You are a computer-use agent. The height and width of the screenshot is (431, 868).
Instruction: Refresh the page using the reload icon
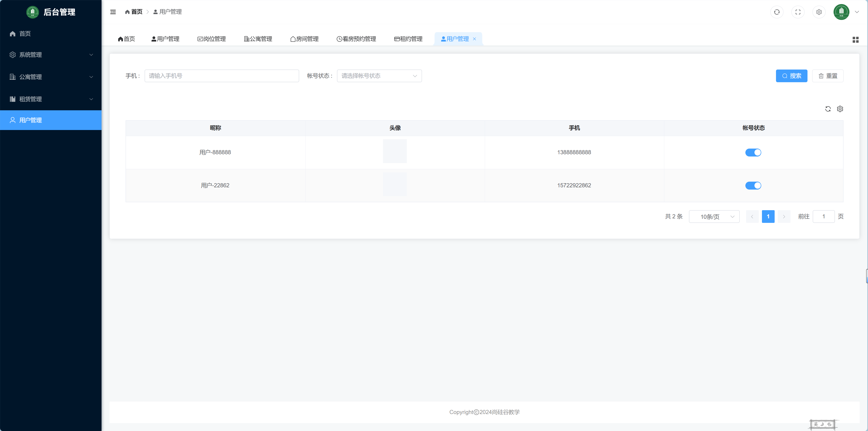[x=777, y=12]
